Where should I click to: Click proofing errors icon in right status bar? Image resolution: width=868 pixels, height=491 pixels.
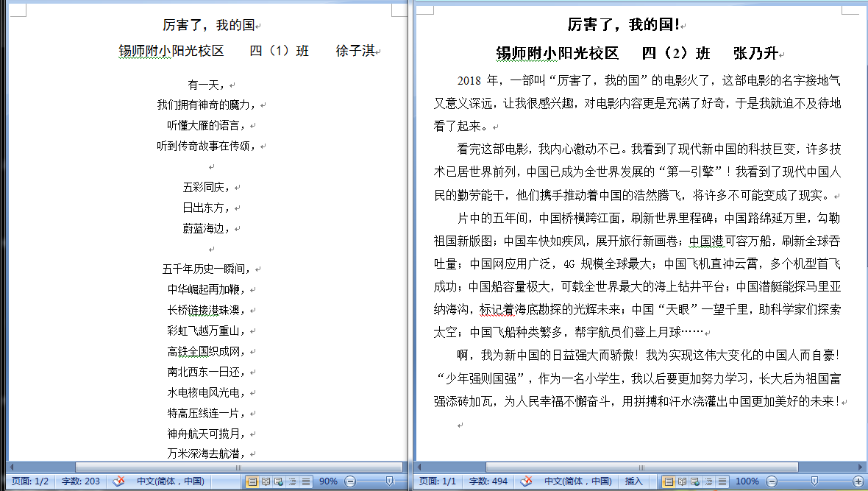tap(526, 481)
